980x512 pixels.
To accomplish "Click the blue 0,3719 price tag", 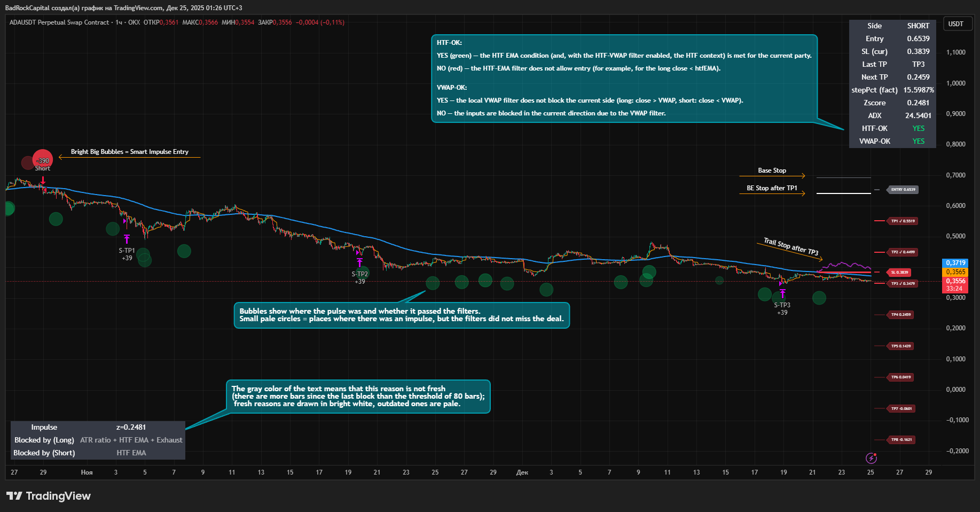I will click(x=955, y=263).
